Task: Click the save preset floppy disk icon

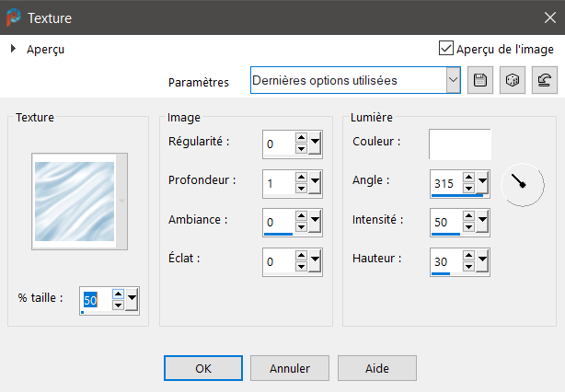Action: tap(479, 81)
